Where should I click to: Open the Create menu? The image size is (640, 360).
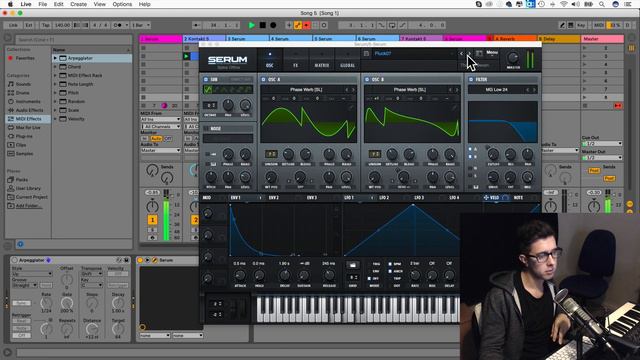tap(78, 4)
